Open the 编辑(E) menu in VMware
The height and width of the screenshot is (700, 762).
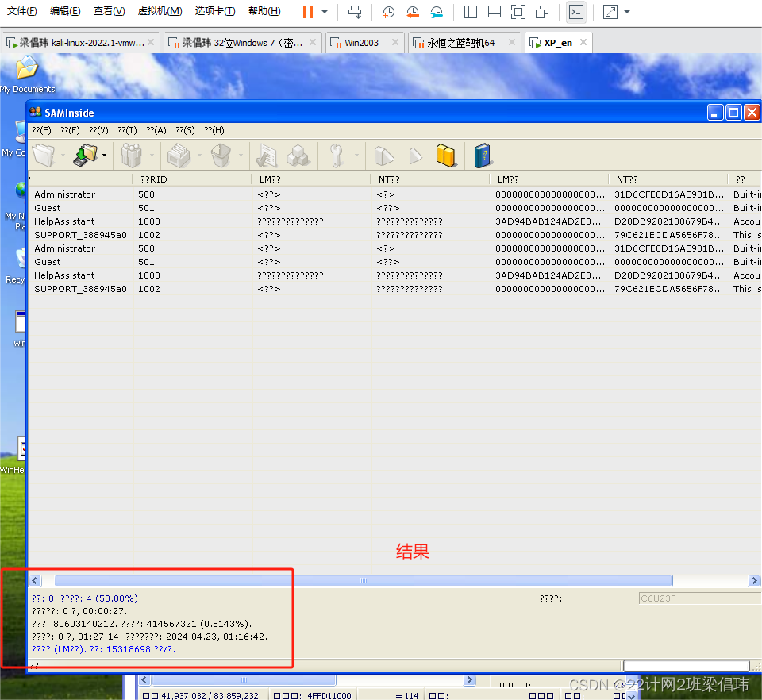pos(65,10)
